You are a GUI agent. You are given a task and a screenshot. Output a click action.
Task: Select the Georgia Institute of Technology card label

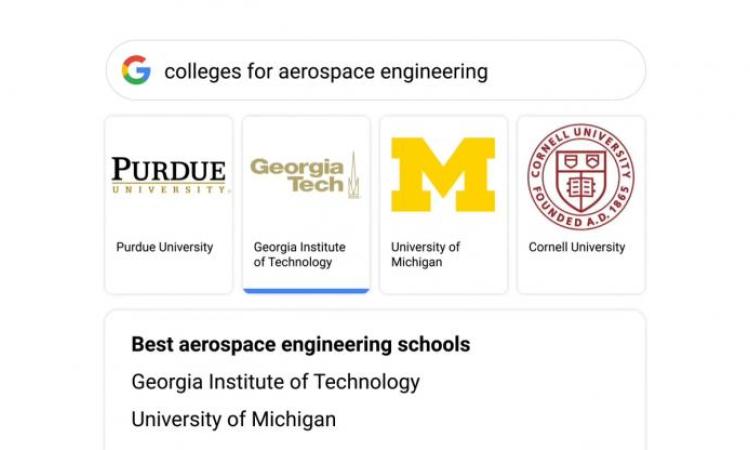click(299, 255)
